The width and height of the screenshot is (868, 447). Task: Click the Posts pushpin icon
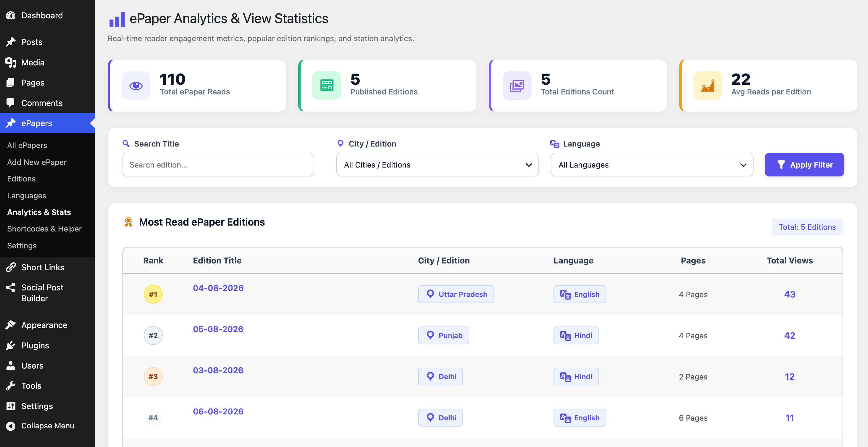pos(11,42)
